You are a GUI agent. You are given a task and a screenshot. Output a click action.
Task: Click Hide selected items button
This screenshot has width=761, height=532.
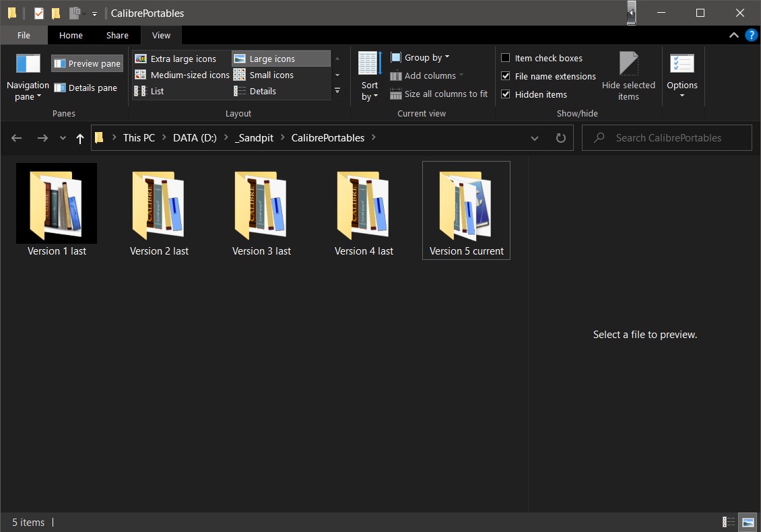click(x=628, y=76)
